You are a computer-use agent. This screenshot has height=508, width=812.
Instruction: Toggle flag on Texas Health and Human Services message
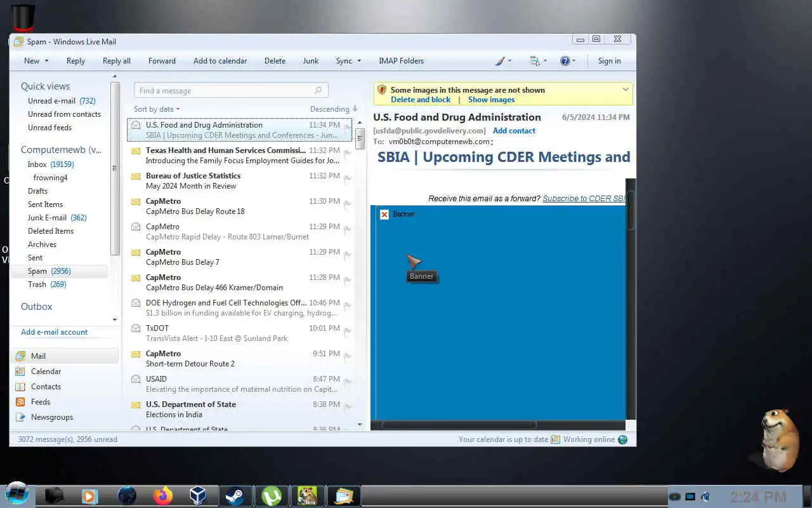pos(348,154)
